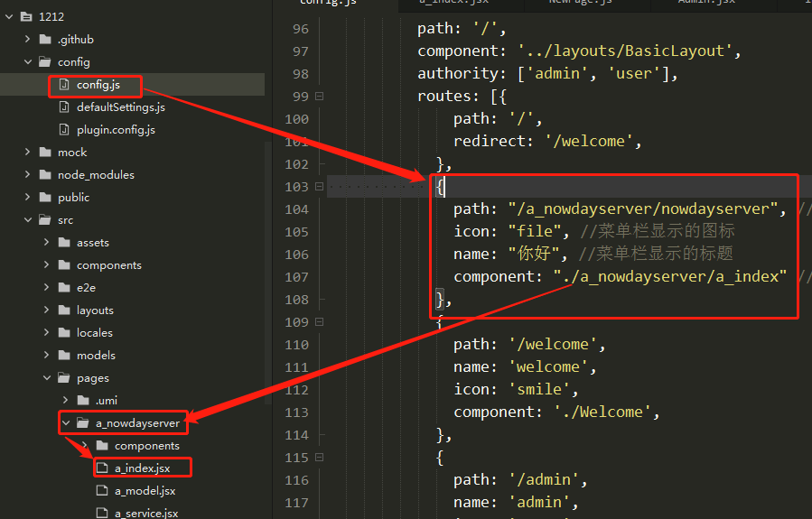Click the "./a_nowdayserver/a_index" component string
Viewport: 812px width, 519px height.
[670, 276]
